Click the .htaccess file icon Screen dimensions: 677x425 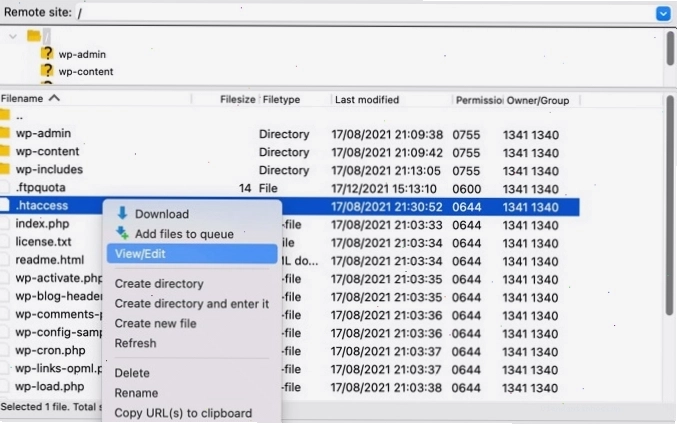tap(4, 205)
